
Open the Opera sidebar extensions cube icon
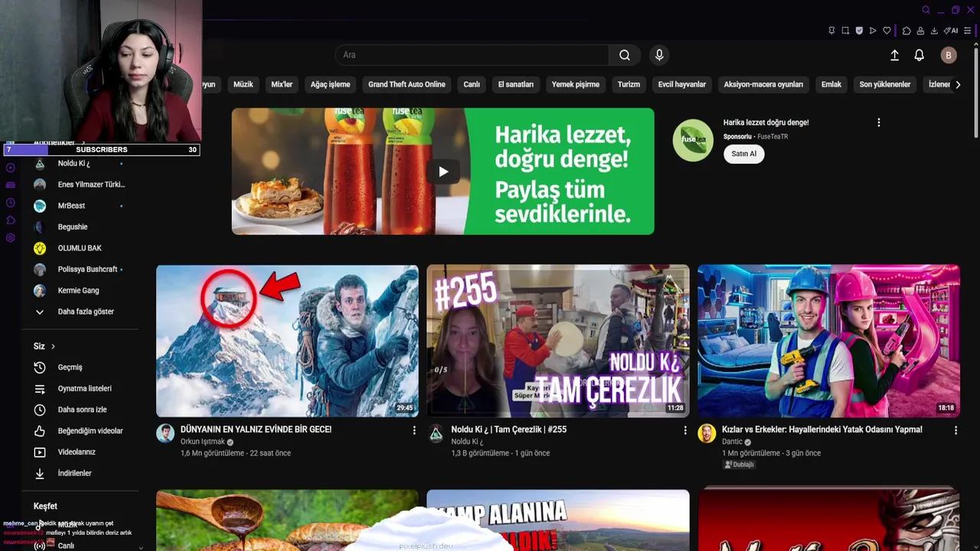tap(11, 220)
